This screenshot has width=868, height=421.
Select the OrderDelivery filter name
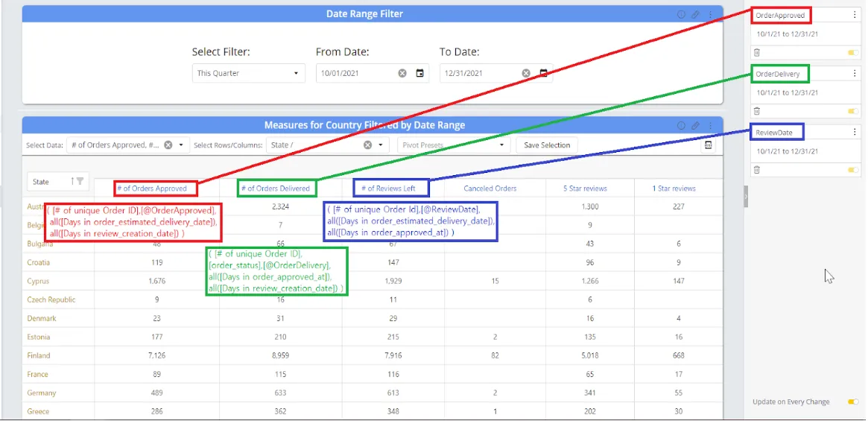tap(777, 74)
